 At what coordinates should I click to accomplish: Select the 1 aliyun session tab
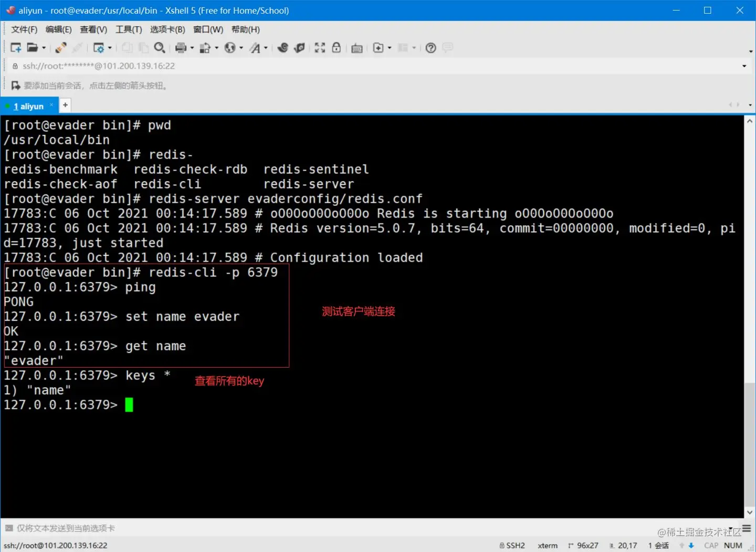28,106
